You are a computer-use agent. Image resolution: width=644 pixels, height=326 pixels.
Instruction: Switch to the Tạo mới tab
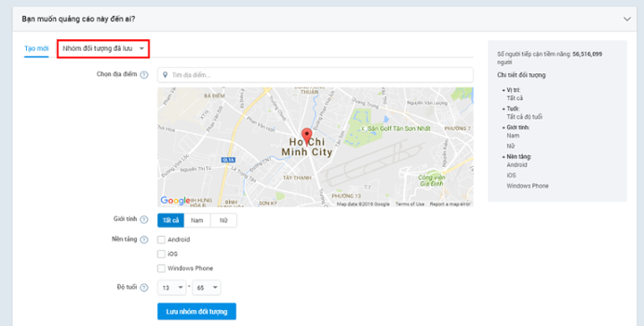[36, 48]
